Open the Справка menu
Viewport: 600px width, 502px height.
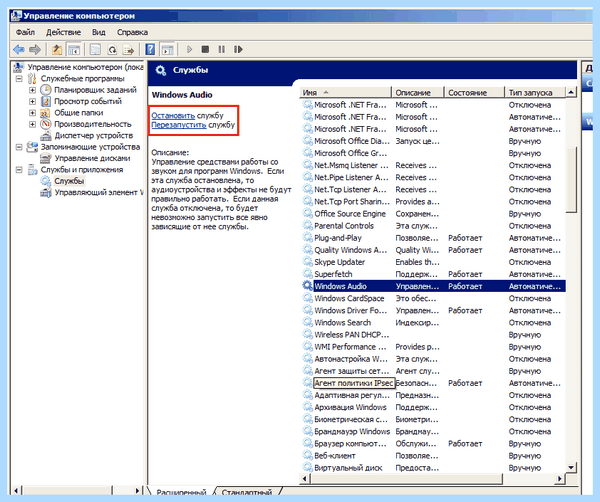132,32
